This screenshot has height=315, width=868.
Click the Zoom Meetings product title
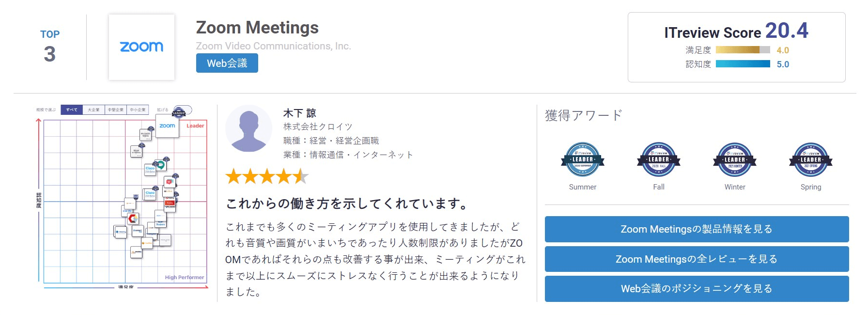(x=257, y=28)
